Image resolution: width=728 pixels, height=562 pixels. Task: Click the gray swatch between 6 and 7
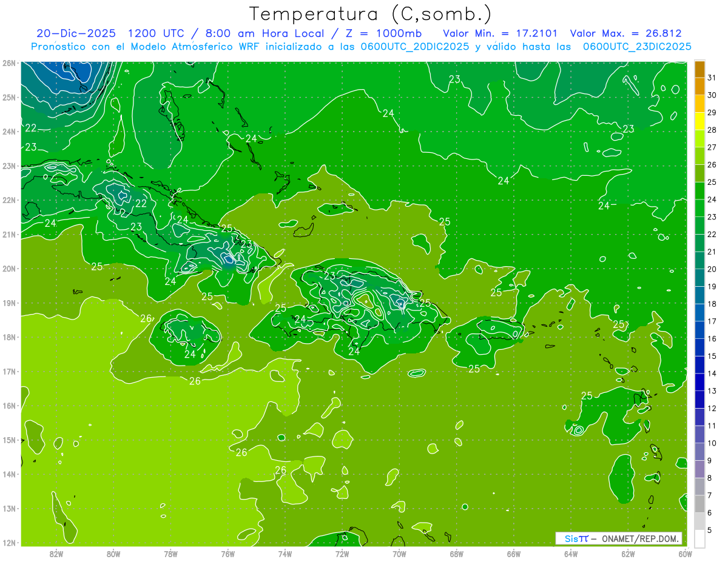(x=699, y=504)
